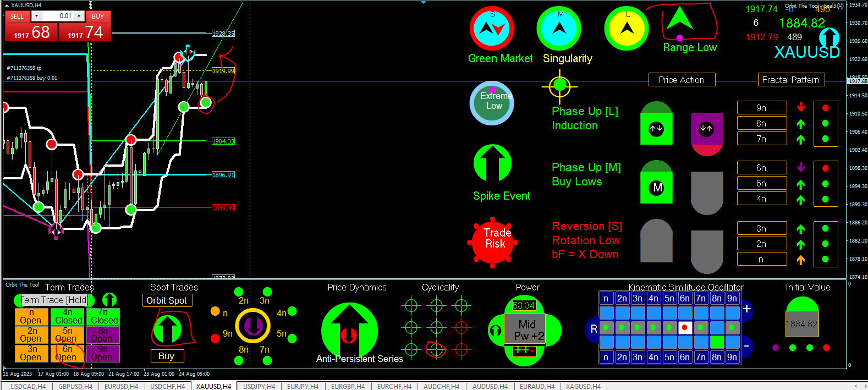Switch to the AUDUSD,H4 chart tab

(490, 386)
